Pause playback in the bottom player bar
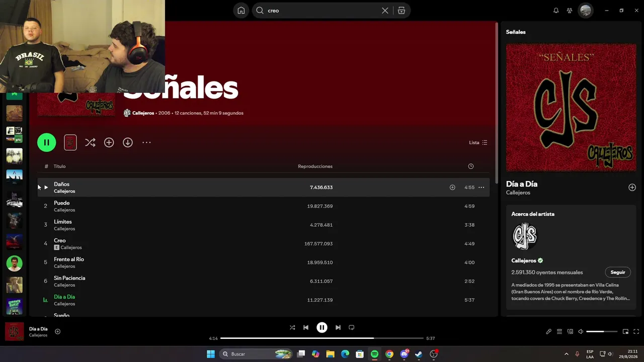 (322, 327)
